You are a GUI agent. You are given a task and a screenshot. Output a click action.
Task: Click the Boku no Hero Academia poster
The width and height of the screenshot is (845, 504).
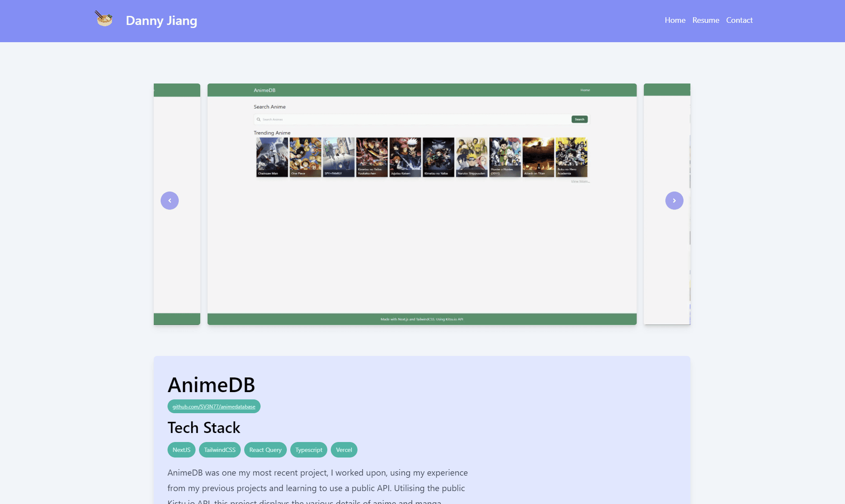(x=572, y=157)
